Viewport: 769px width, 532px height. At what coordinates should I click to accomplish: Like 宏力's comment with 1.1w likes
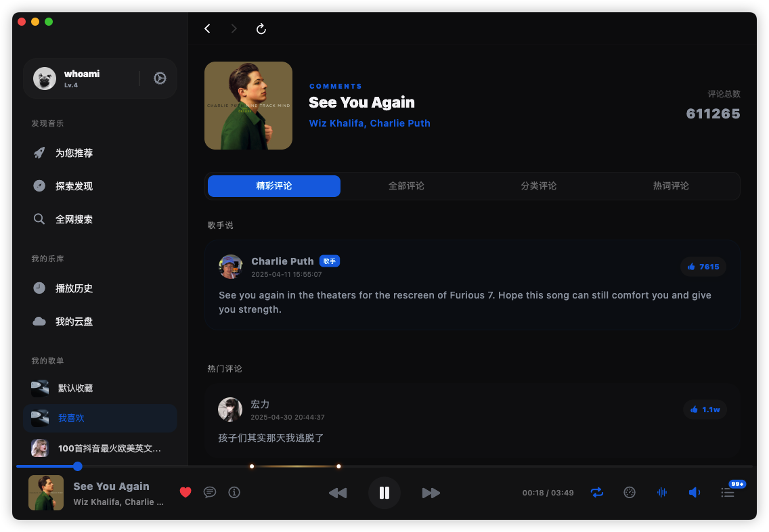coord(705,409)
